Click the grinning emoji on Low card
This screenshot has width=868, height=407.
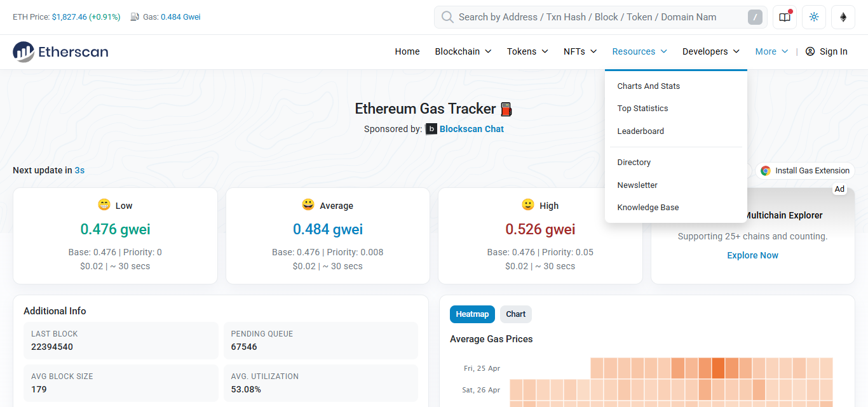[x=104, y=204]
